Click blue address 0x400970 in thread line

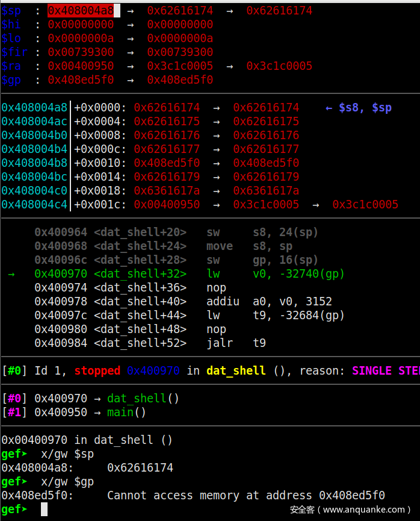pyautogui.click(x=153, y=371)
